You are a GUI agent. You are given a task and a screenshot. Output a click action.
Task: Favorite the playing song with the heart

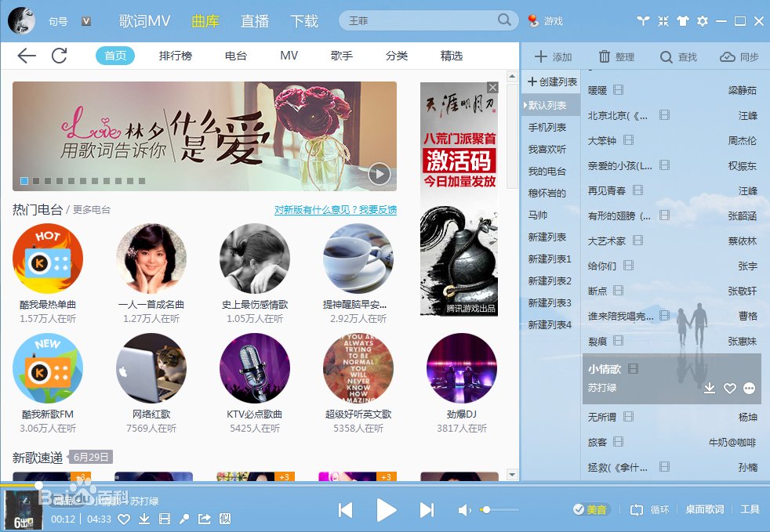pos(125,519)
